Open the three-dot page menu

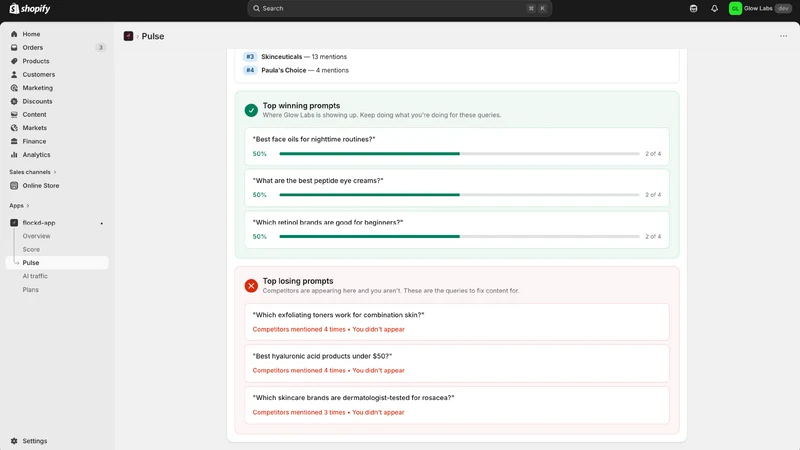pos(783,36)
